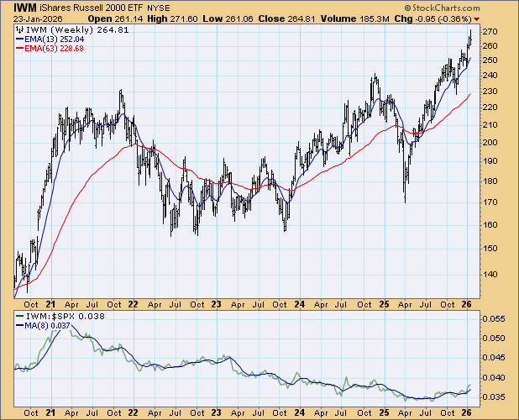Click the StockCharts.com copyright text
Viewport: 519px width, 420px height.
442,8
